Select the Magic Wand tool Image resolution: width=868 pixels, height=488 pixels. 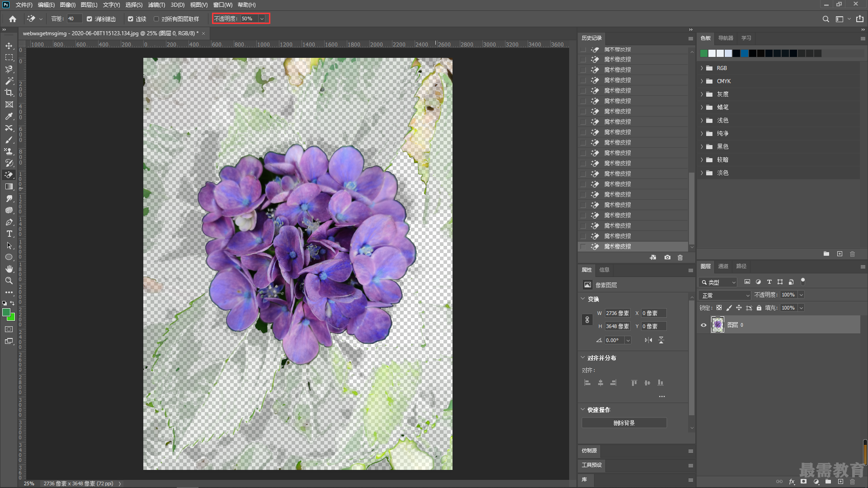click(x=9, y=81)
